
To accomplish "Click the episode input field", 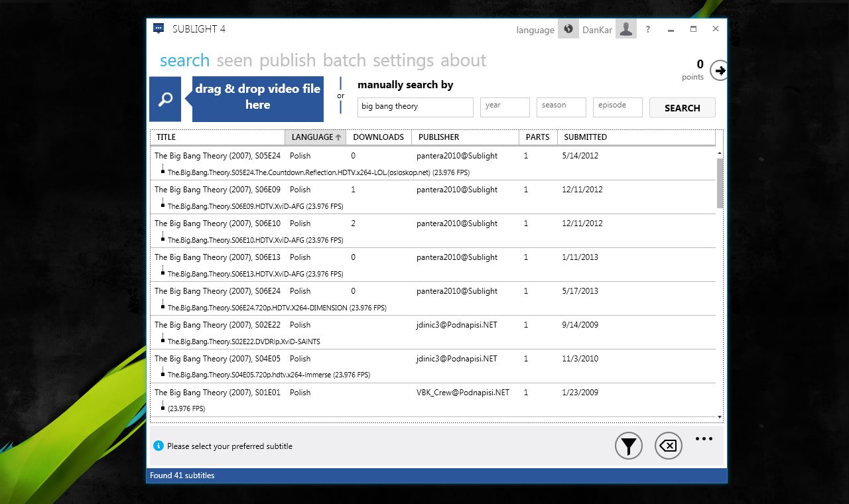I will click(x=618, y=107).
